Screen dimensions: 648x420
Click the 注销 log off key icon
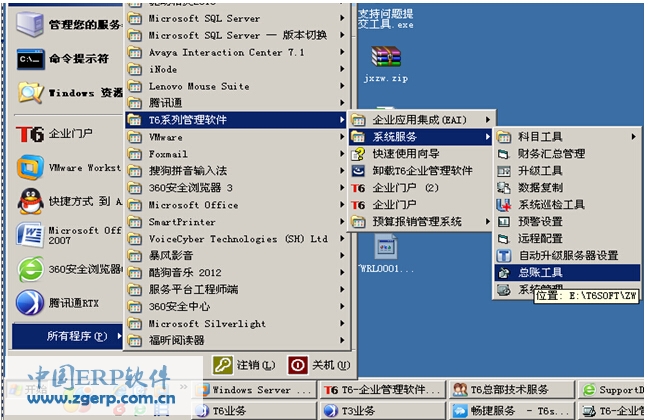[223, 365]
